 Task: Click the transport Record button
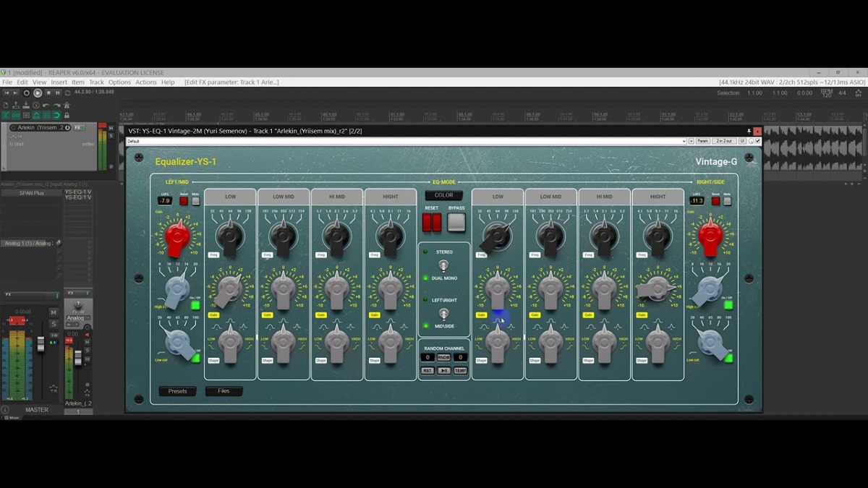(27, 93)
